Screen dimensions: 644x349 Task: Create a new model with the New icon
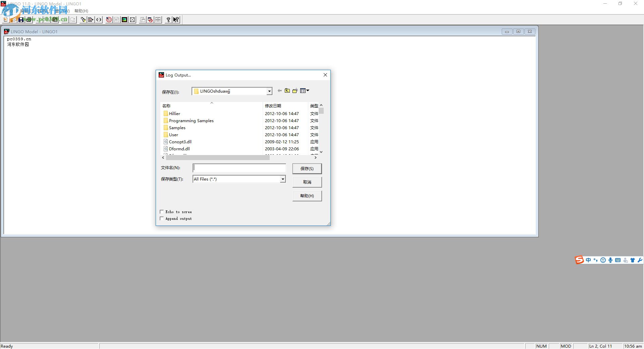(6, 20)
